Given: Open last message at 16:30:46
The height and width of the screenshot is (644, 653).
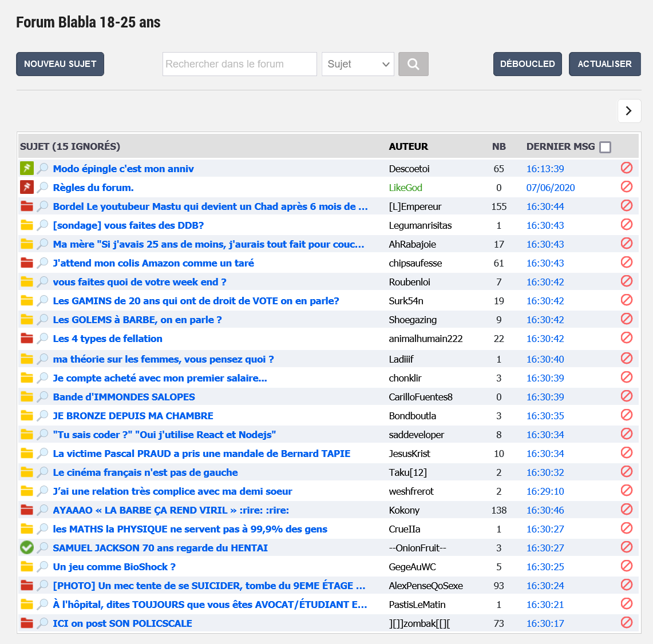Looking at the screenshot, I should pos(545,510).
